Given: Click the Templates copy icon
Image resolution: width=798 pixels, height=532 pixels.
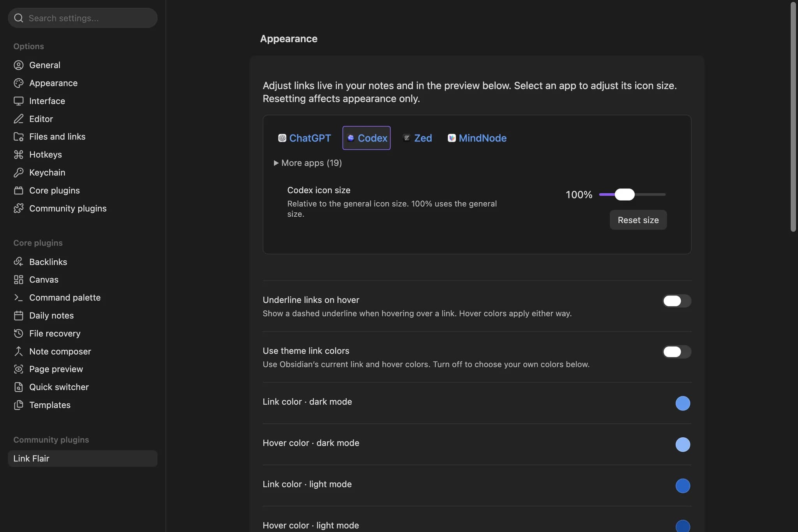Looking at the screenshot, I should [18, 405].
